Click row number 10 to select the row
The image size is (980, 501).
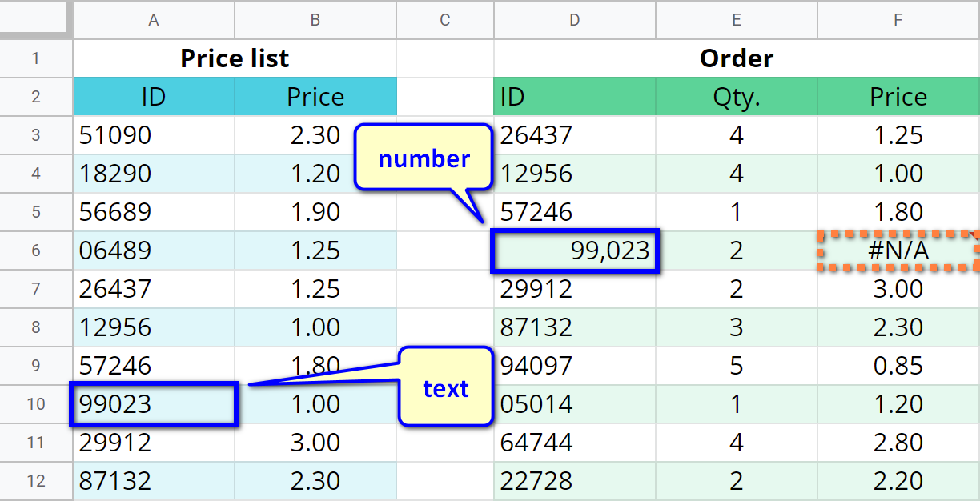(x=36, y=404)
